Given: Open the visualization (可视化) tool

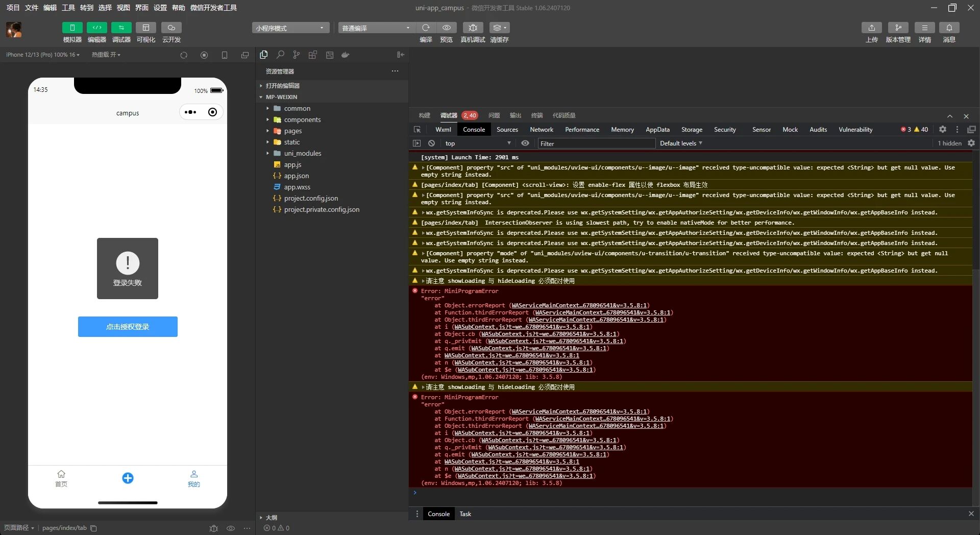Looking at the screenshot, I should 146,28.
